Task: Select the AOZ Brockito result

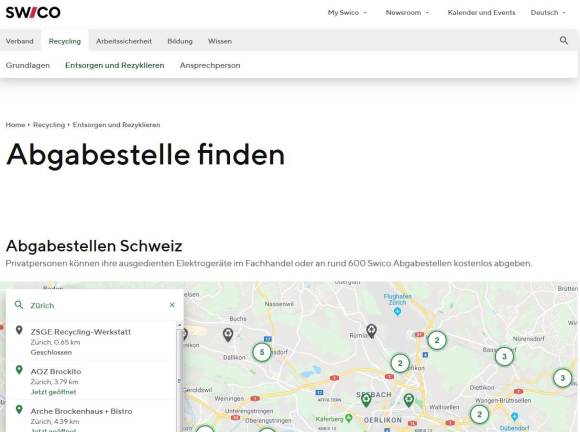Action: [x=92, y=381]
